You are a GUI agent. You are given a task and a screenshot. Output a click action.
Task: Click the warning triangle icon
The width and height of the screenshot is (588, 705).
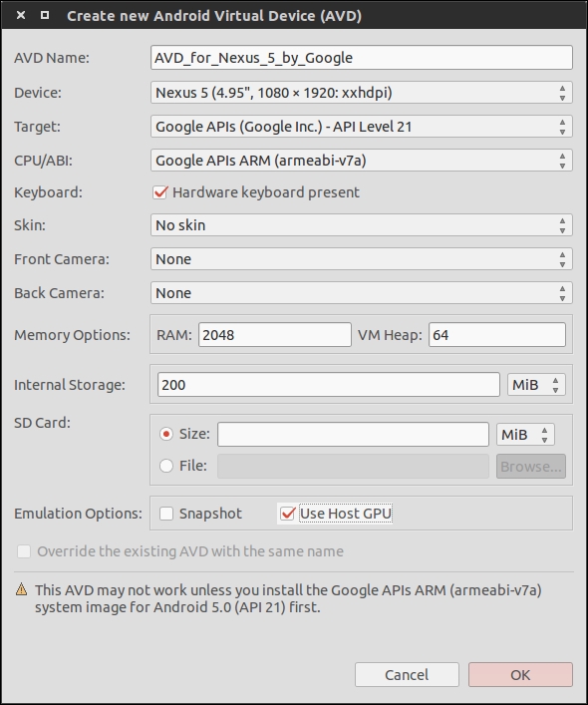click(x=21, y=589)
